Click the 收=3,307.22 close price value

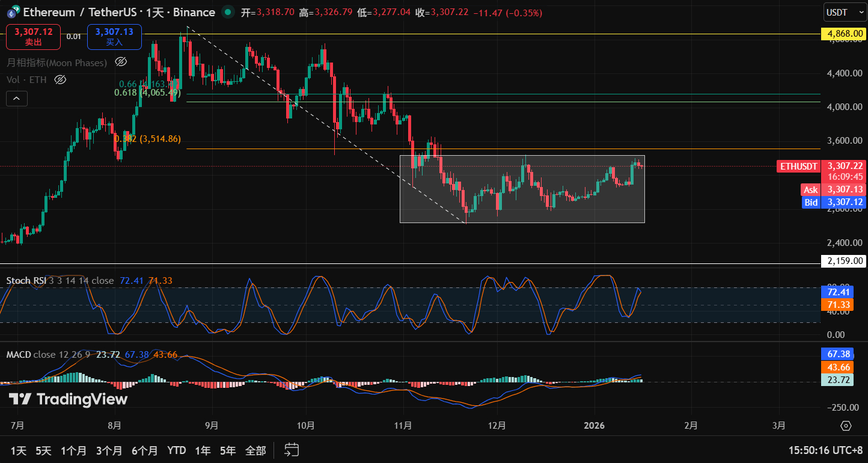coord(442,13)
